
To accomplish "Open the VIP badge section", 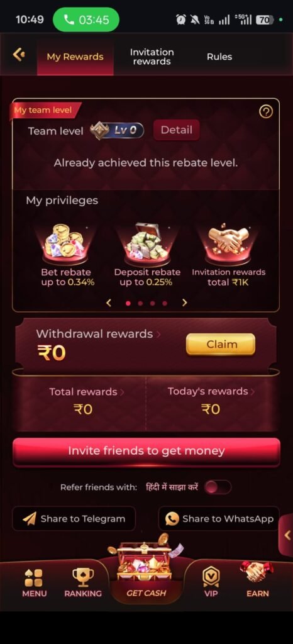I will pos(211,583).
